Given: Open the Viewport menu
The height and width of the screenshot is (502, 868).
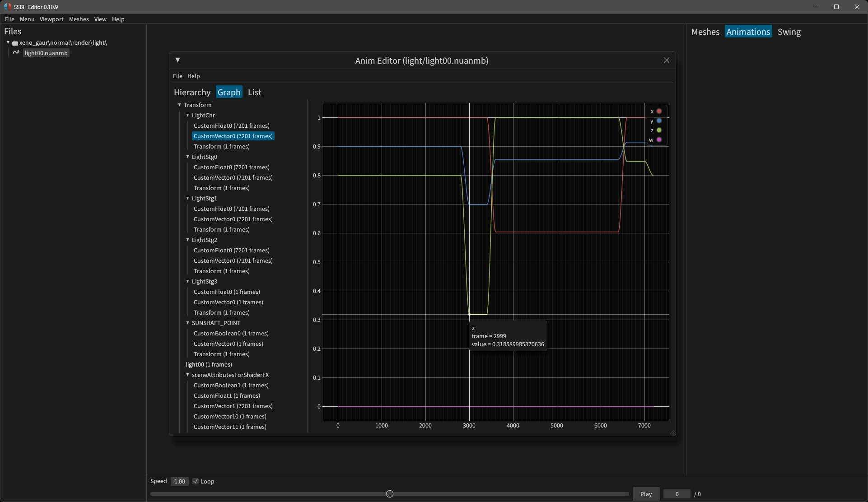Looking at the screenshot, I should 51,19.
